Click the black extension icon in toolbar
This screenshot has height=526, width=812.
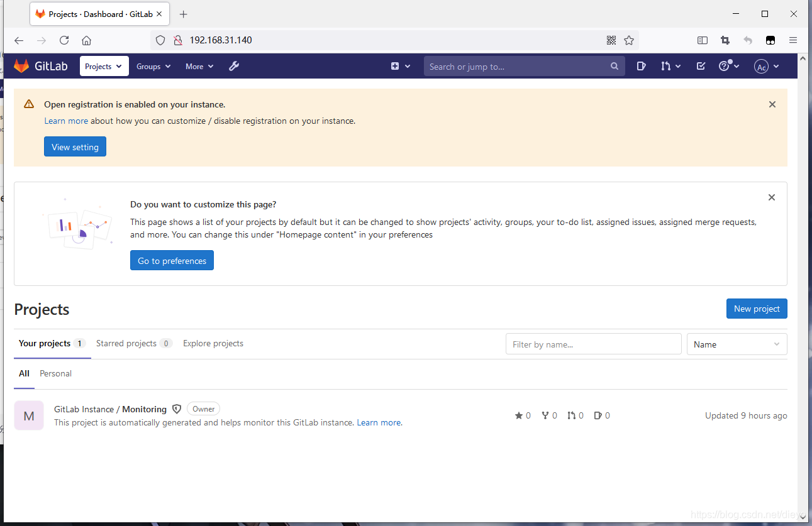[770, 40]
